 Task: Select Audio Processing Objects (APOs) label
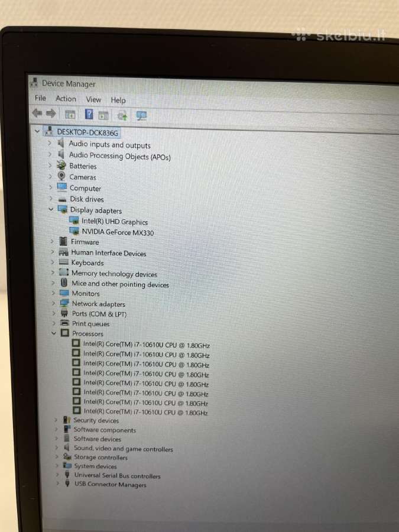(x=120, y=156)
